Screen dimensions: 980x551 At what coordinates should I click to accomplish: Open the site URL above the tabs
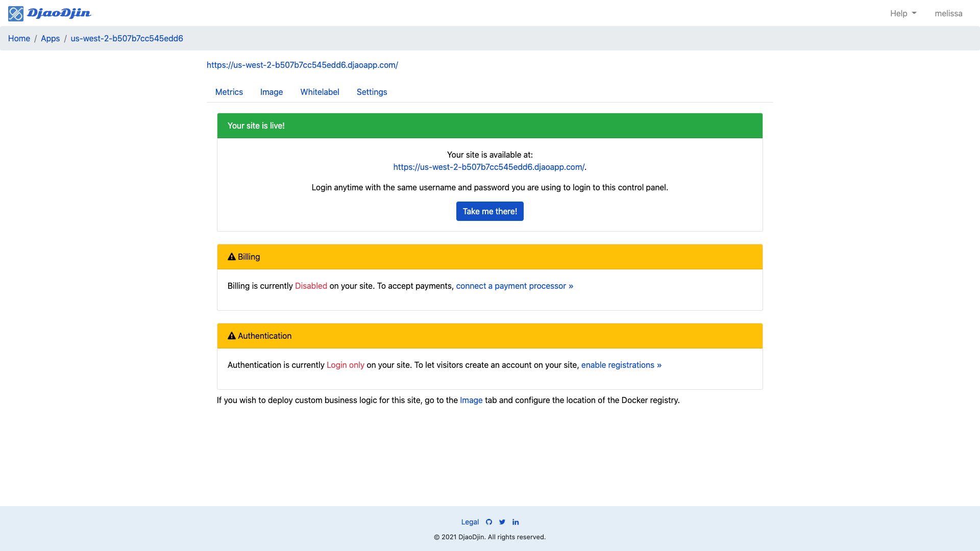(x=302, y=65)
